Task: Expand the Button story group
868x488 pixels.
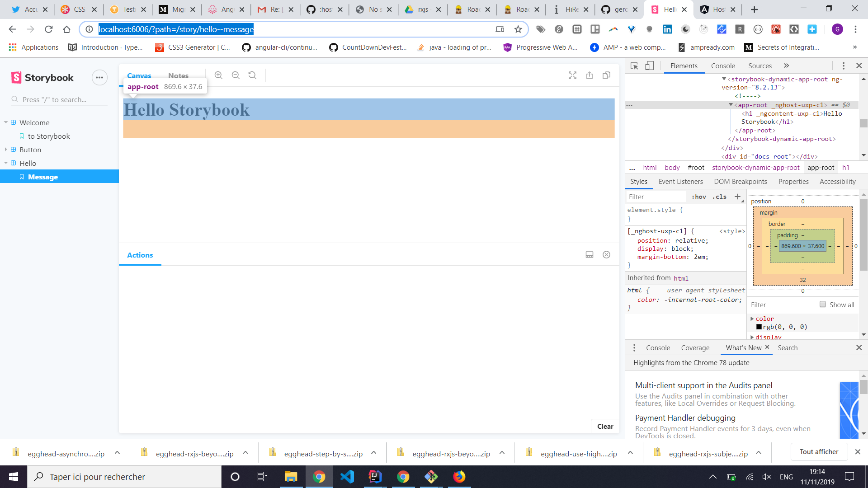Action: point(6,150)
